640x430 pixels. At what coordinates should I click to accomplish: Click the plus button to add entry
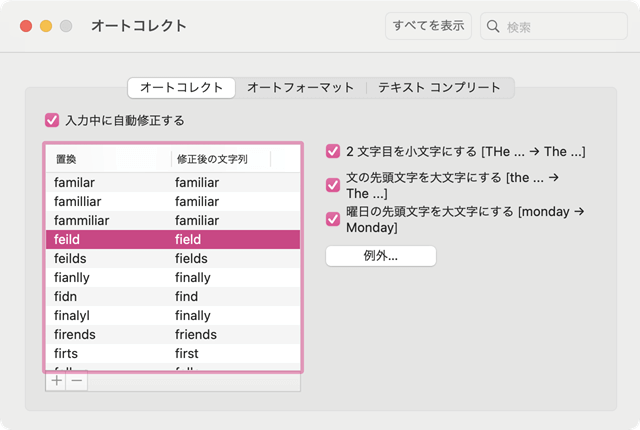tap(56, 380)
